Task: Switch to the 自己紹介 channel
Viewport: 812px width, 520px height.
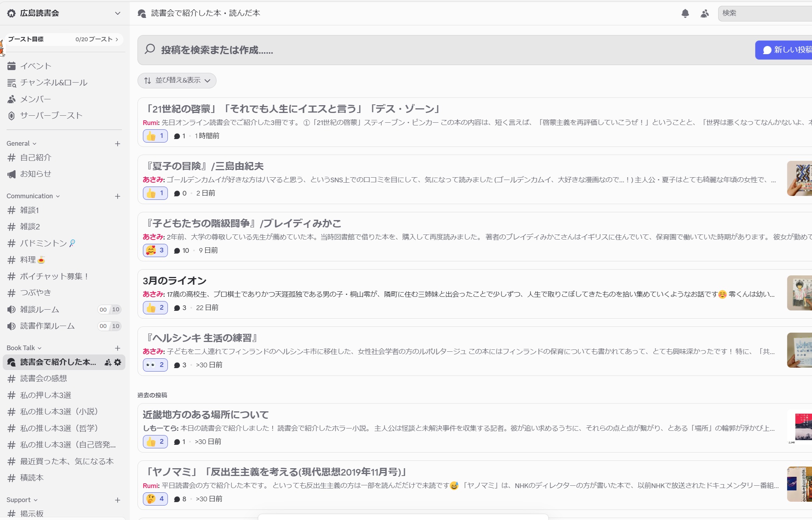Action: tap(35, 158)
